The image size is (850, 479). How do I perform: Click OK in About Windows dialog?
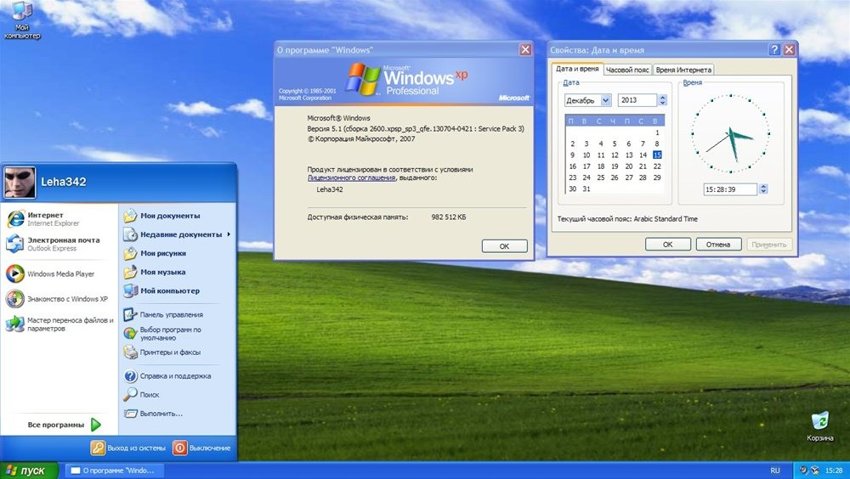[x=504, y=246]
